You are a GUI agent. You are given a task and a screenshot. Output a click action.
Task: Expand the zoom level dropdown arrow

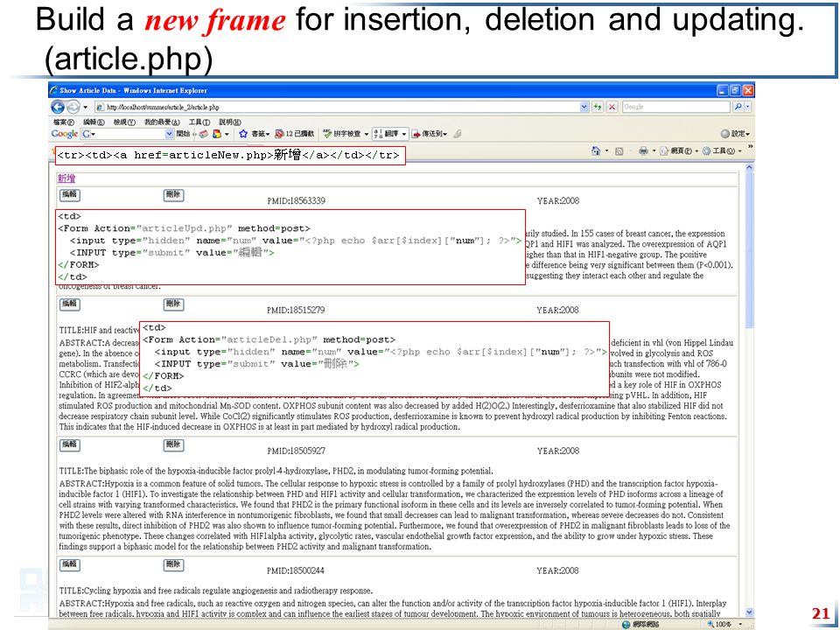tap(741, 624)
